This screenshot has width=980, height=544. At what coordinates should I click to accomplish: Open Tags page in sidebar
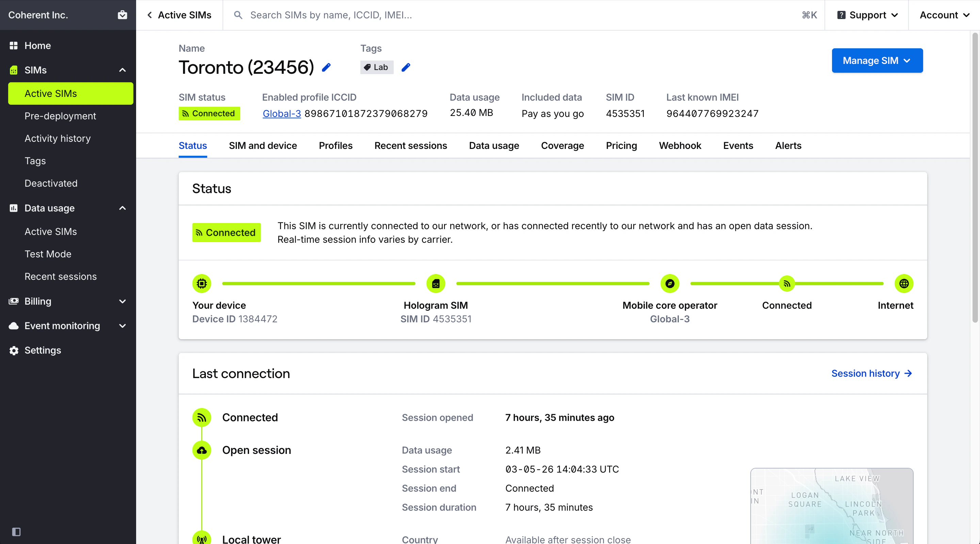(x=71, y=161)
